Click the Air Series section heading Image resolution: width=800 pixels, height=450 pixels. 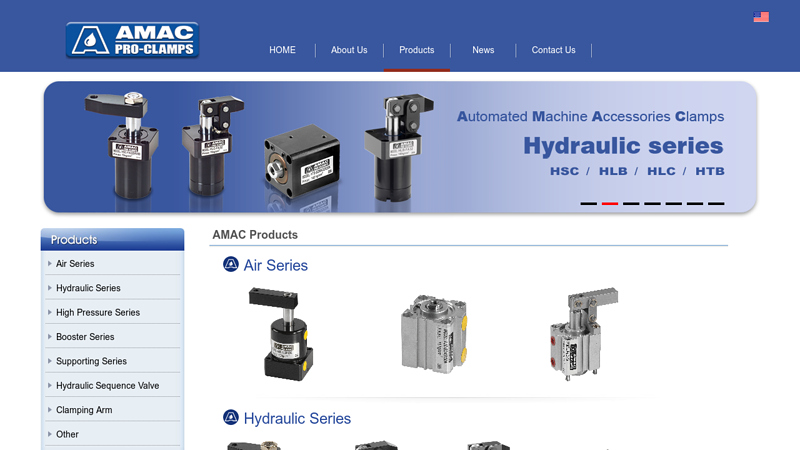click(276, 265)
